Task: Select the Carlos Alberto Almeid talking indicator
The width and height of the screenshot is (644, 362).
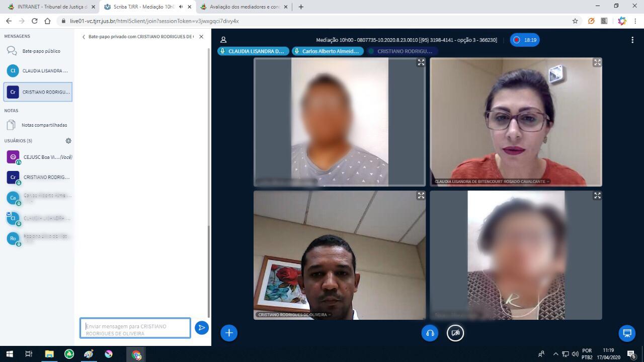Action: point(328,51)
